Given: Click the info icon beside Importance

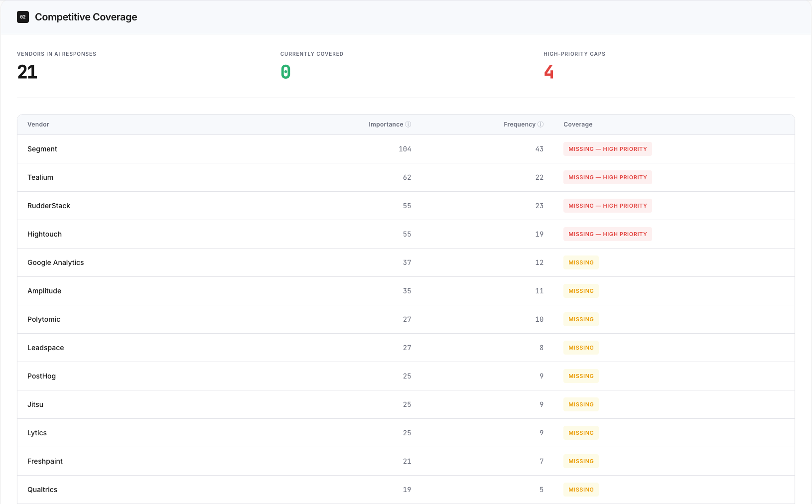Looking at the screenshot, I should tap(408, 125).
